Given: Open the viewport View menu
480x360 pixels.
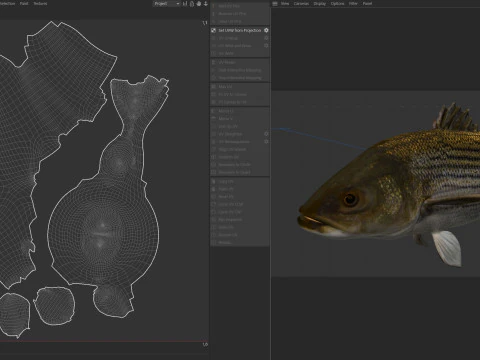Looking at the screenshot, I should pos(285,4).
